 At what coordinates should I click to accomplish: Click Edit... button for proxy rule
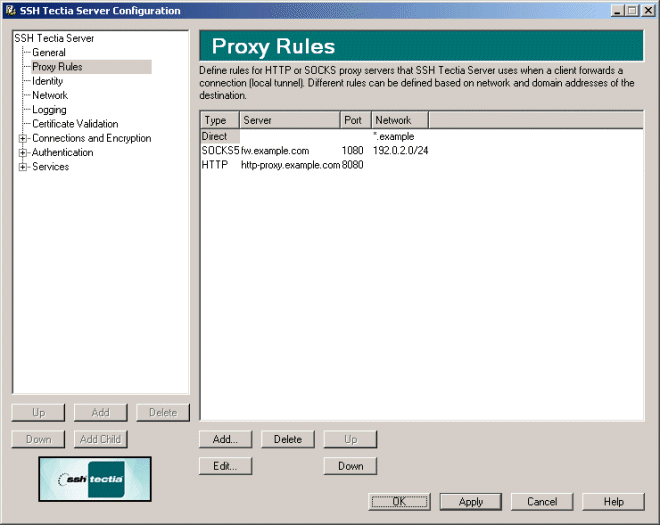pyautogui.click(x=225, y=466)
